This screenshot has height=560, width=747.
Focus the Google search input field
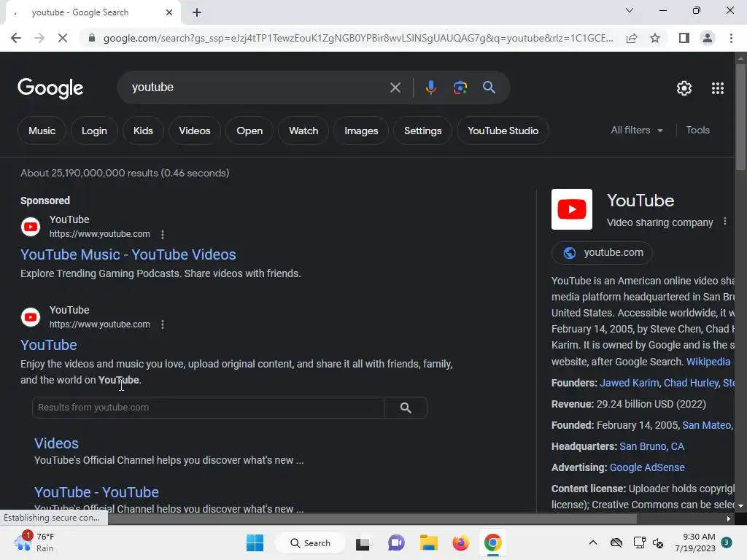pyautogui.click(x=258, y=87)
